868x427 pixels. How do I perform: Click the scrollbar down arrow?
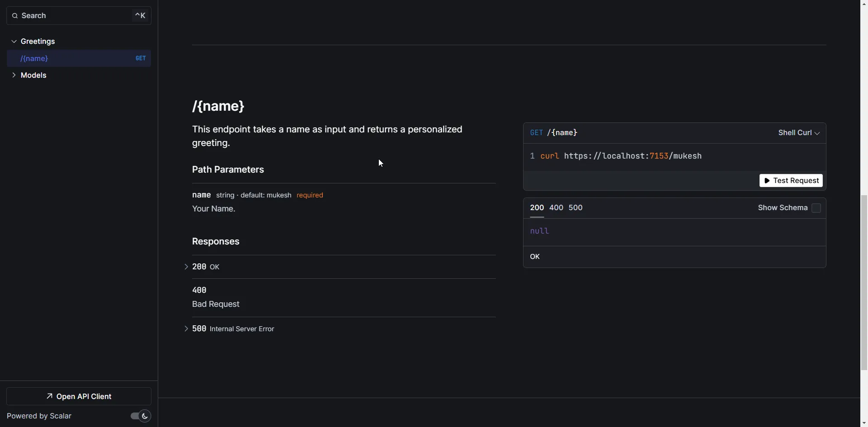(x=864, y=423)
